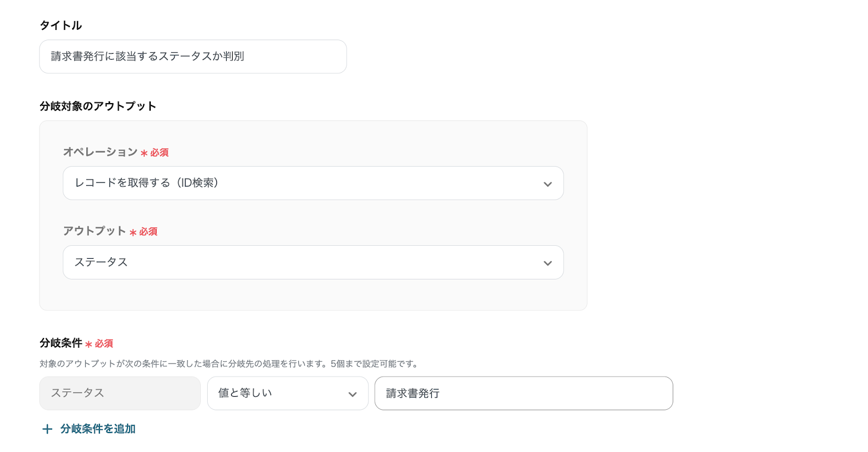
Task: Click the オペレーション field label
Action: pos(100,152)
